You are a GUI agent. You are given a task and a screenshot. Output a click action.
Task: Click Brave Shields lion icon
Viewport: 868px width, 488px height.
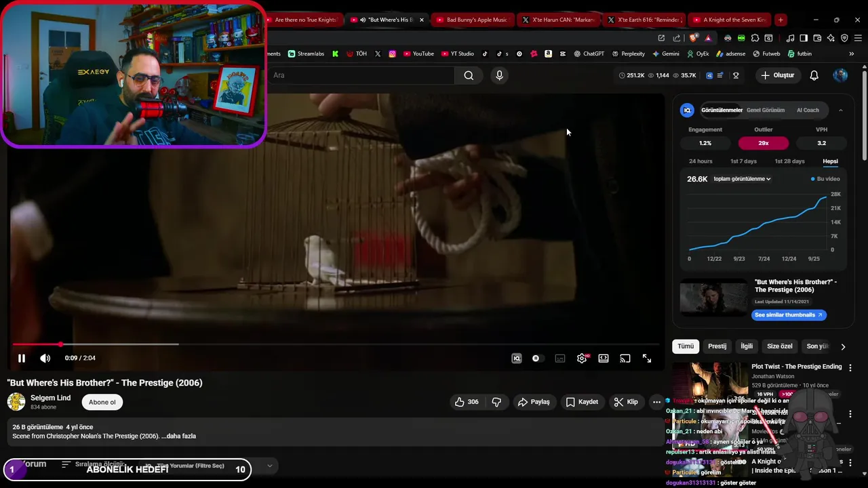pyautogui.click(x=693, y=38)
